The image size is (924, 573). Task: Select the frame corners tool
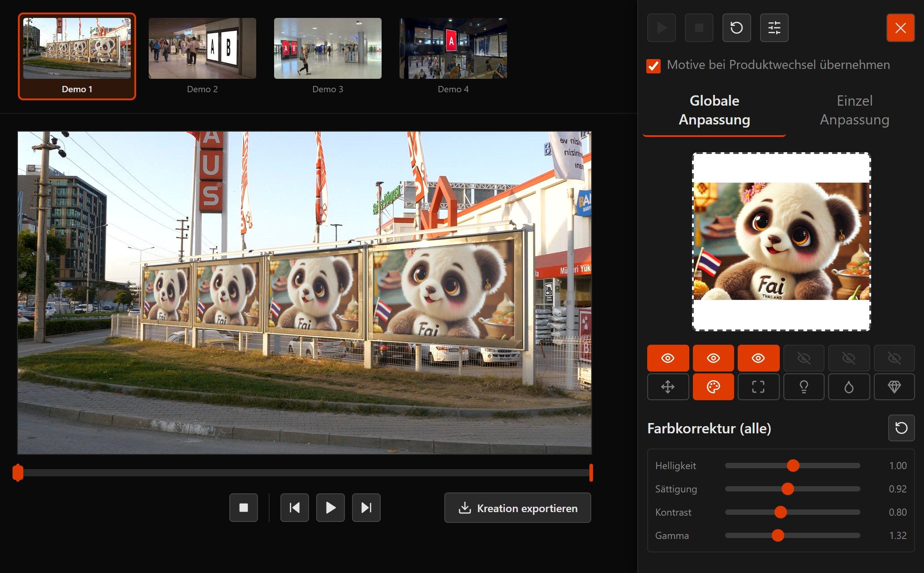[x=758, y=387]
